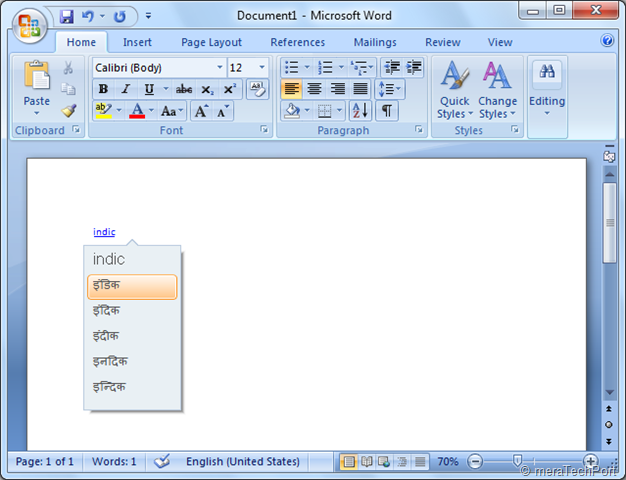Open line spacing dropdown
The image size is (626, 480).
tap(390, 89)
